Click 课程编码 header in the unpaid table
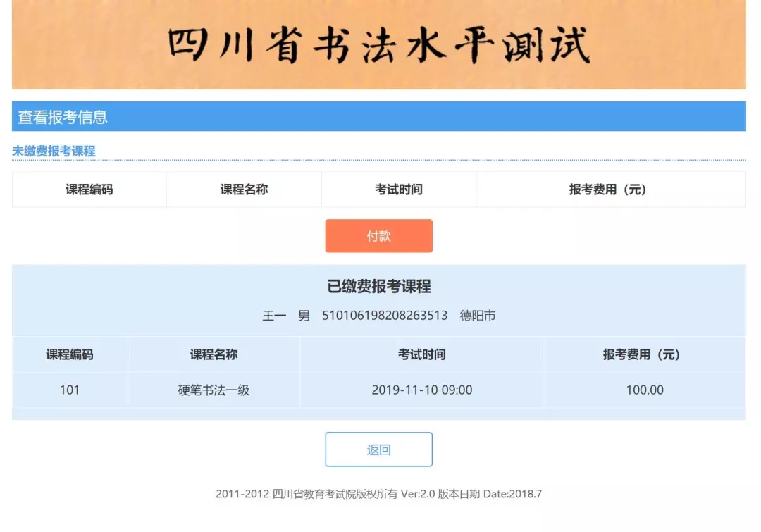 89,190
